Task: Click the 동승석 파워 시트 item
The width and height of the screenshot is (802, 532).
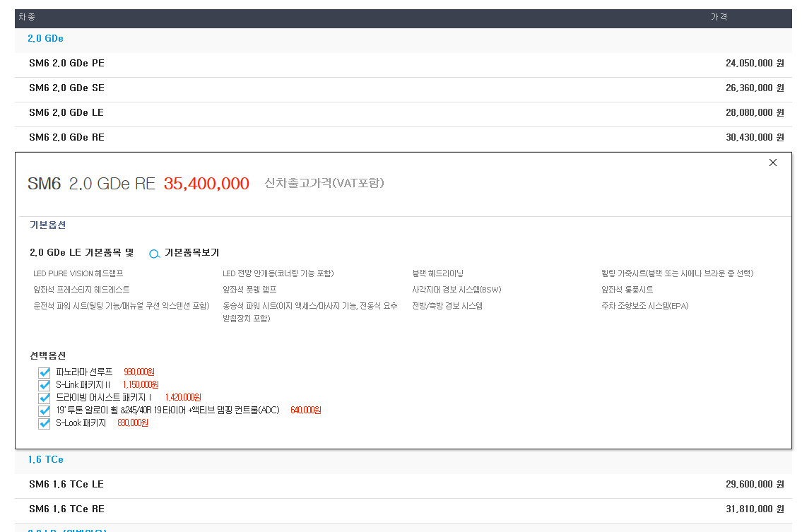Action: pos(310,312)
